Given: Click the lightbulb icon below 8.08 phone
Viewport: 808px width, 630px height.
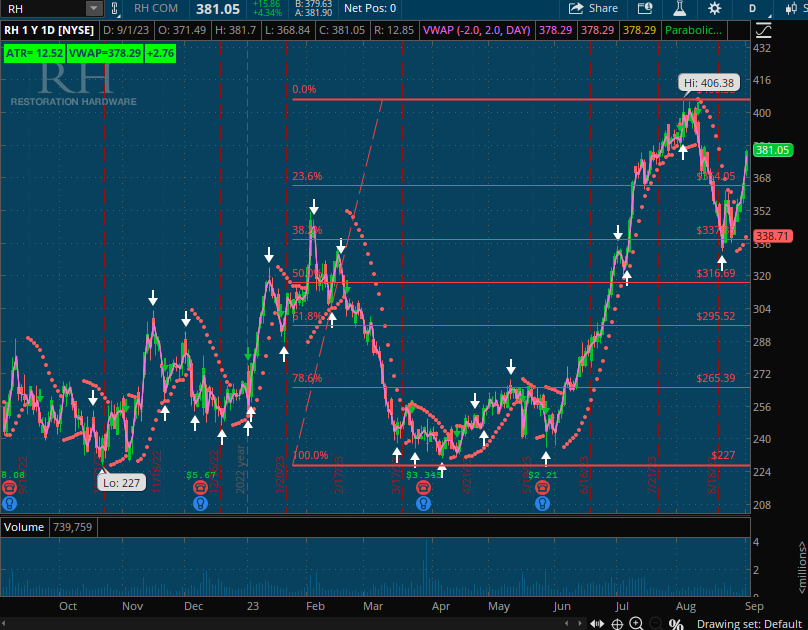Looking at the screenshot, I should (x=9, y=503).
